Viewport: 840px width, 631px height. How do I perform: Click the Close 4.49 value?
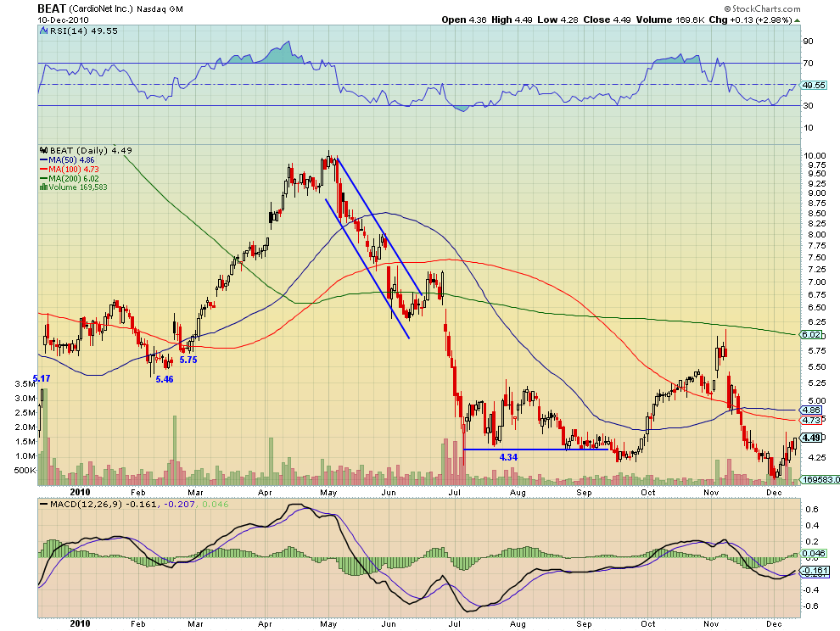(607, 20)
